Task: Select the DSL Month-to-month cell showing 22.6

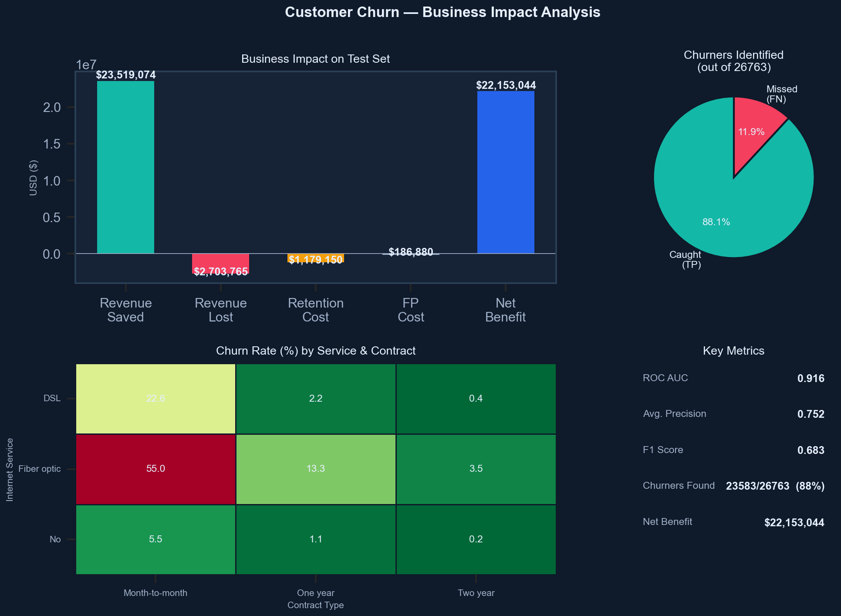Action: pos(155,398)
